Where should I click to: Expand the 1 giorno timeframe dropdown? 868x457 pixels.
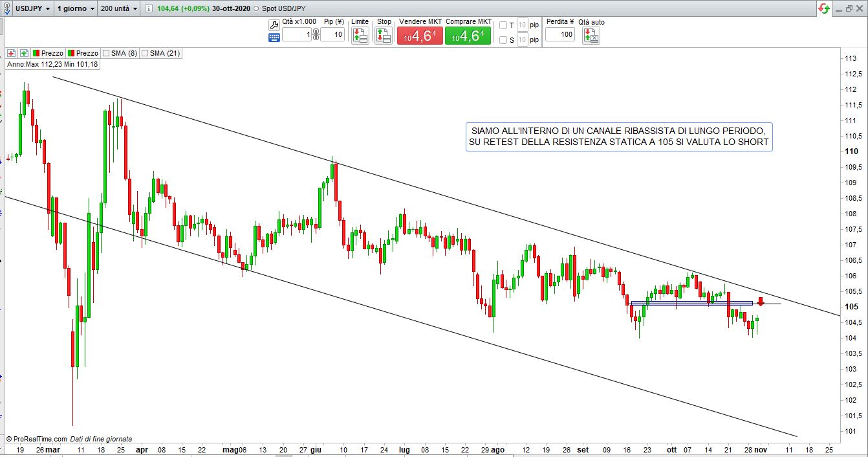[x=76, y=8]
